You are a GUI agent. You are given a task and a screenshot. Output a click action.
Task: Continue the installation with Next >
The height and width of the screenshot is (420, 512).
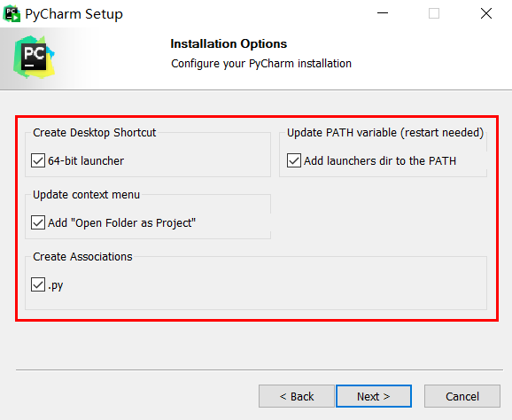(x=374, y=396)
